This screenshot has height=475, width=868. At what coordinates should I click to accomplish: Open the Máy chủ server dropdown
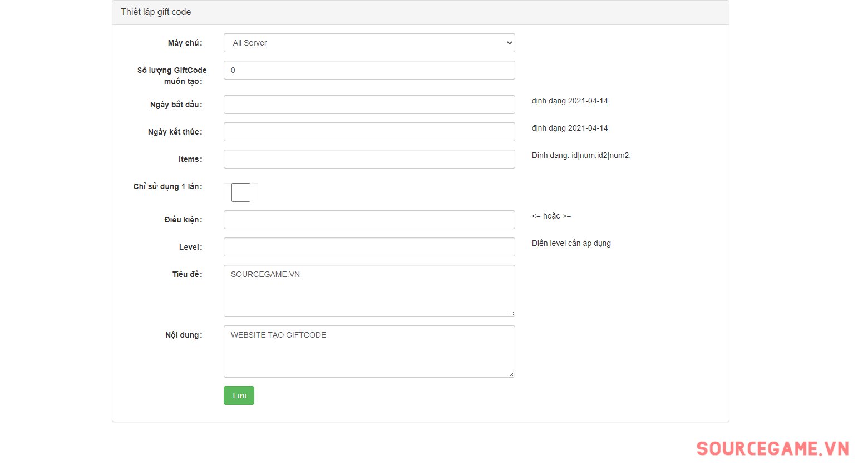tap(369, 43)
